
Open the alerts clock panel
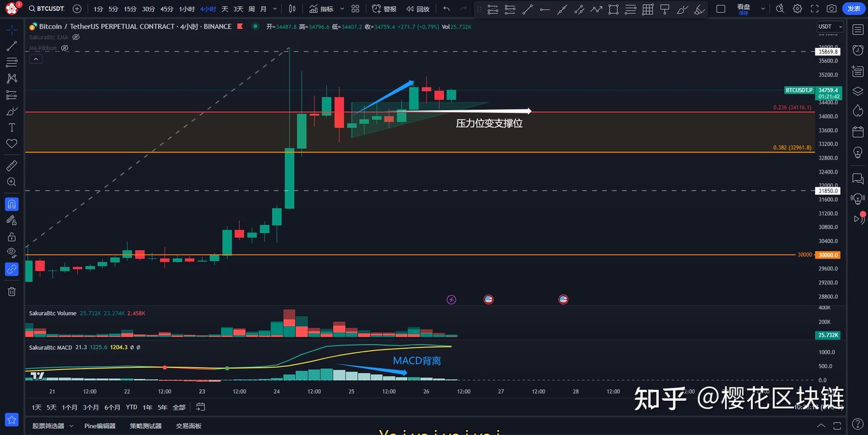[858, 51]
